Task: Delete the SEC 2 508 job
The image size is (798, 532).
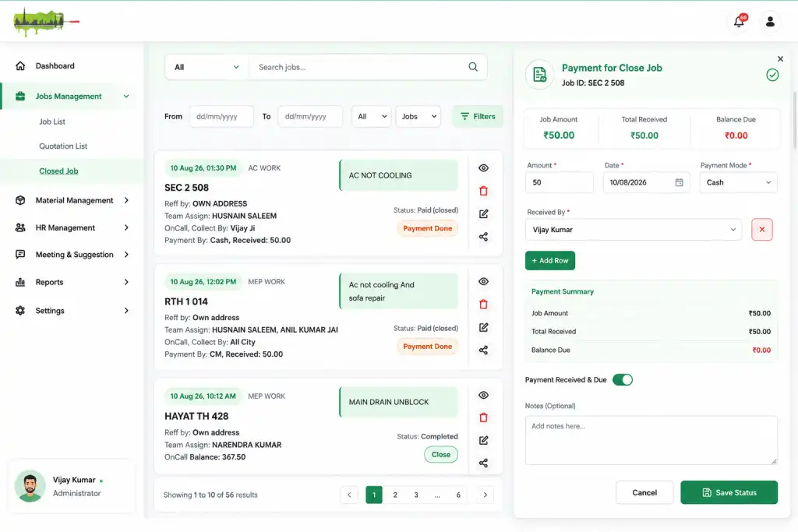Action: (x=483, y=191)
